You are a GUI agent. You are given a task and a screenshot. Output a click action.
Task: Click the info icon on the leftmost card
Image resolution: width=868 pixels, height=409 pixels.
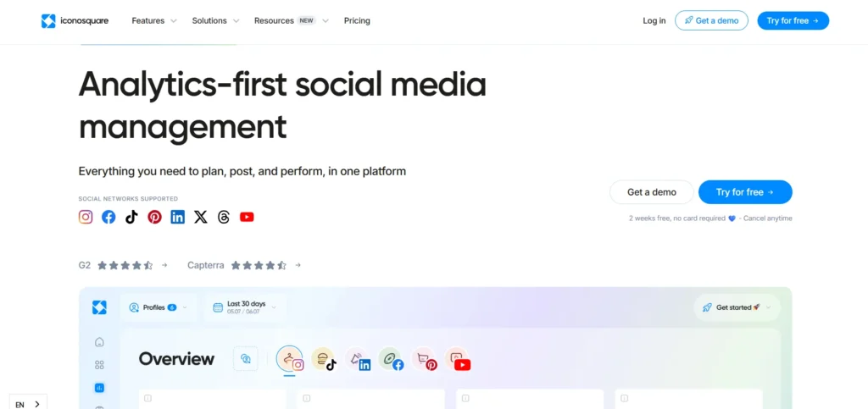click(x=147, y=398)
